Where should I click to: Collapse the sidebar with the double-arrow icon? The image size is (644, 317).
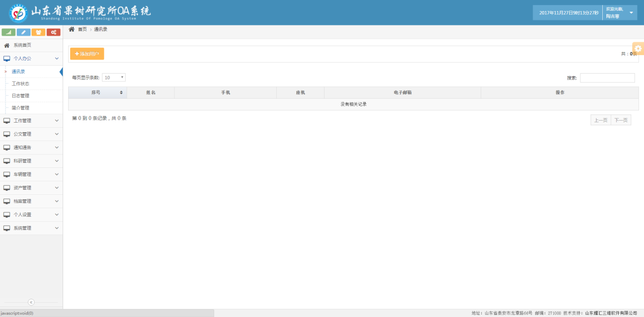31,302
